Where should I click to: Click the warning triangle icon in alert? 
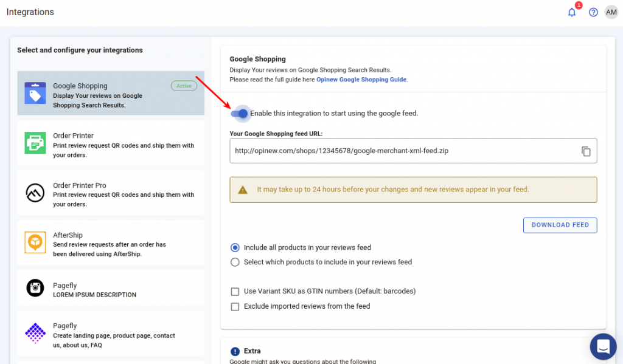243,190
